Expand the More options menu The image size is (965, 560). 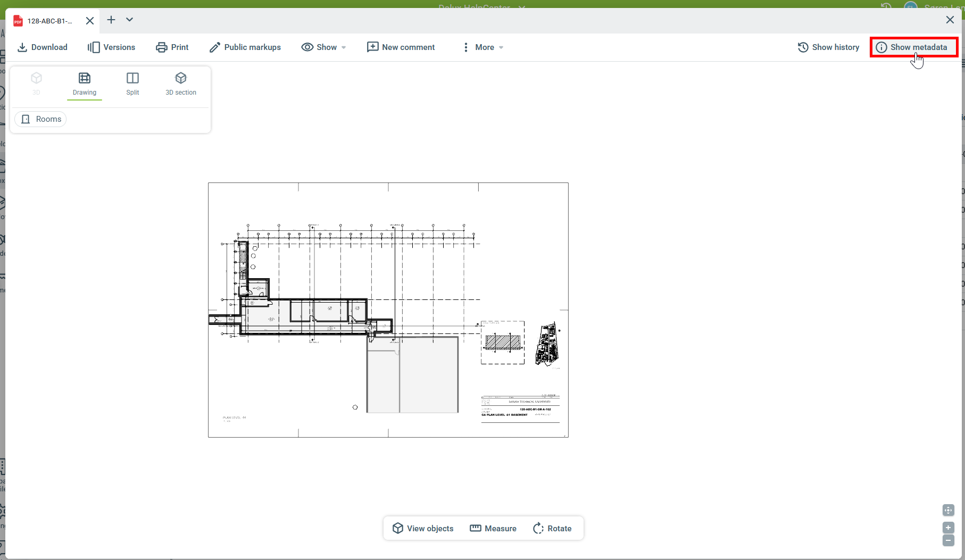[483, 47]
